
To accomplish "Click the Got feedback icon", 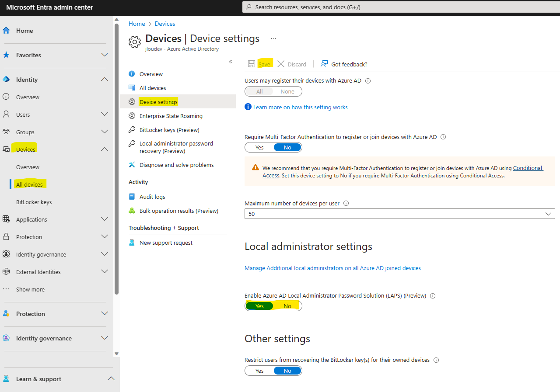I will coord(324,64).
